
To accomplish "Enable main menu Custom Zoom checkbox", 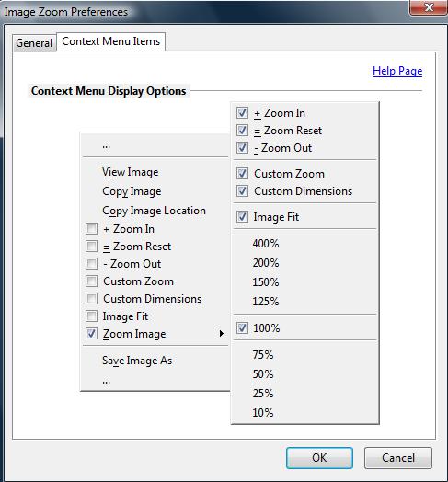I will click(x=91, y=281).
